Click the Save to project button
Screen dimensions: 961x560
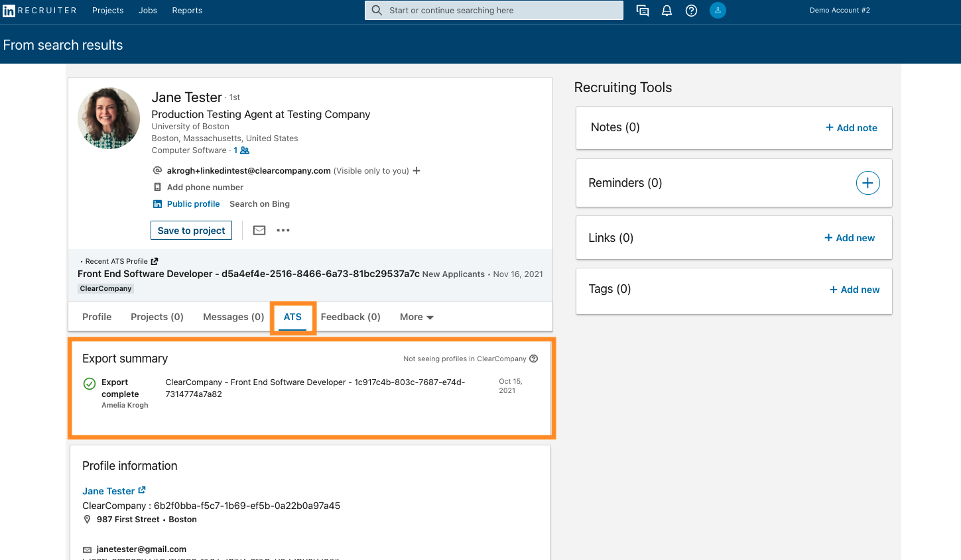click(x=191, y=231)
